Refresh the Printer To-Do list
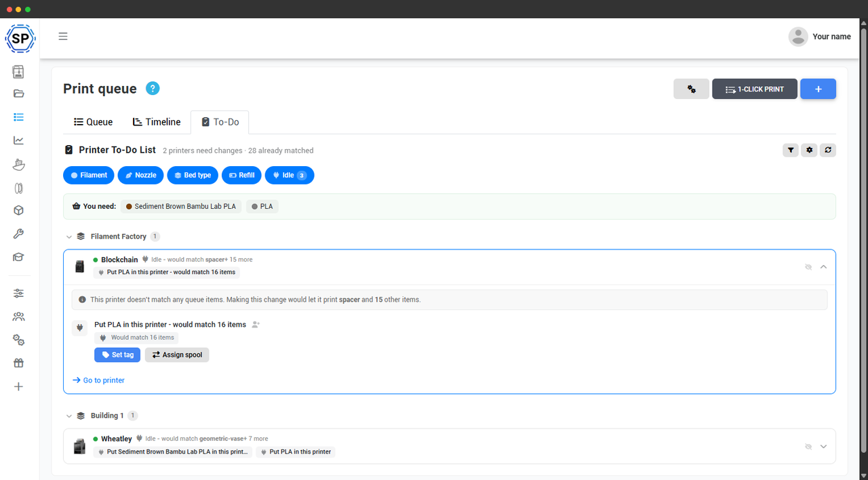The height and width of the screenshot is (480, 868). point(827,151)
